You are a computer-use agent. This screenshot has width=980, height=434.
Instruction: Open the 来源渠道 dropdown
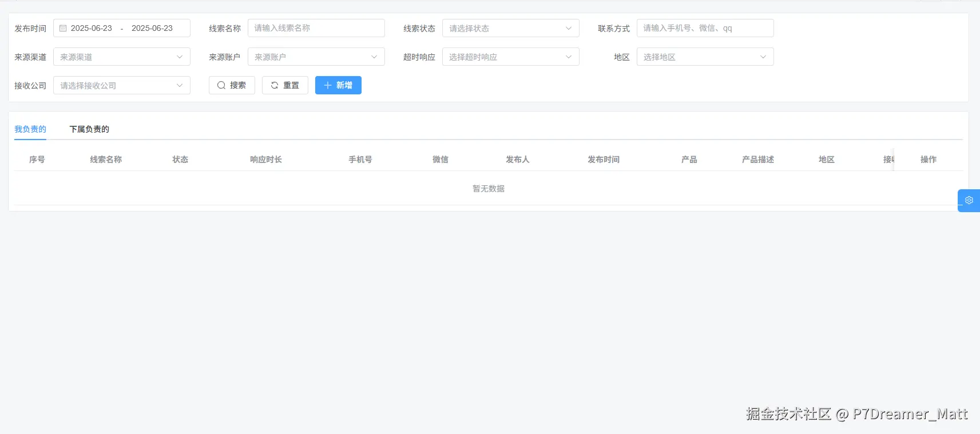[x=122, y=57]
